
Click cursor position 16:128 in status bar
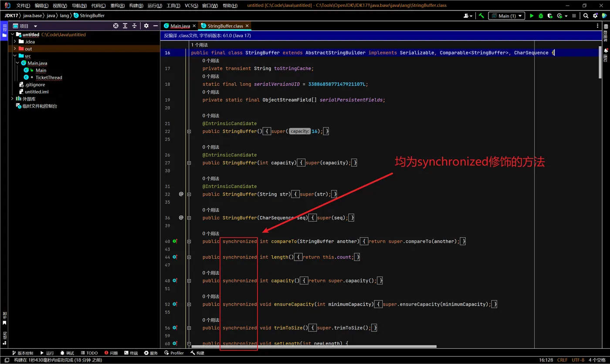point(546,360)
